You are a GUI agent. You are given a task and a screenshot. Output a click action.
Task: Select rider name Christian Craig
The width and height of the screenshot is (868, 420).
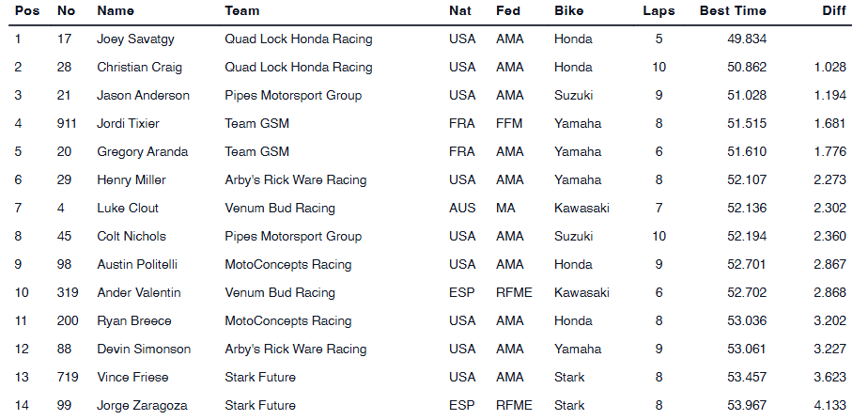click(140, 68)
